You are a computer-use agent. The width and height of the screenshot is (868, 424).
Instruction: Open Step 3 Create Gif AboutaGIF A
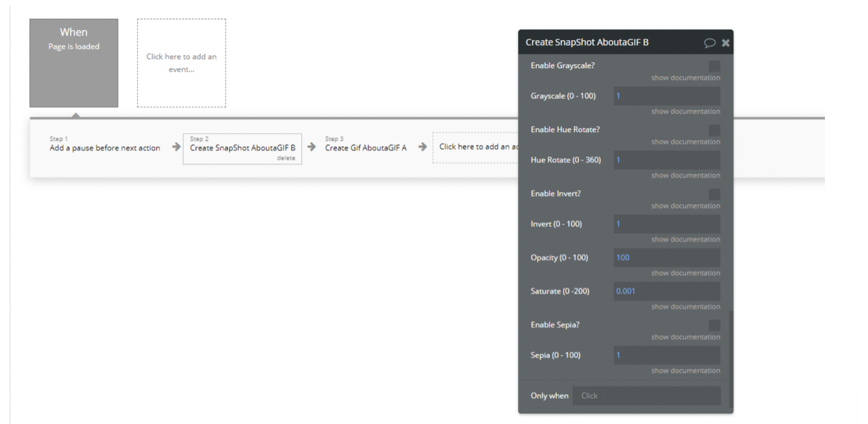(x=365, y=148)
